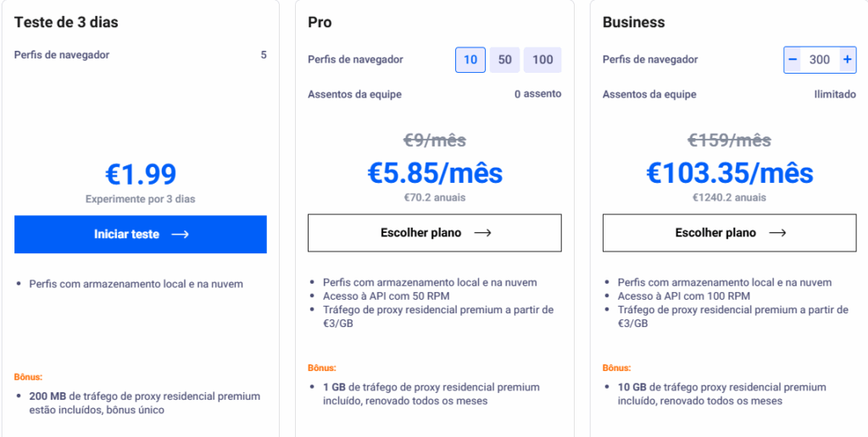This screenshot has height=437, width=868.
Task: Click the minus icon in Business profile stepper
Action: point(793,60)
